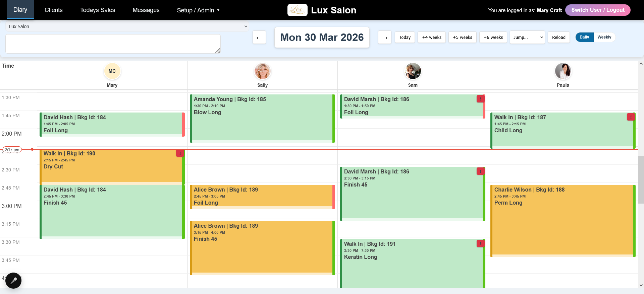The height and width of the screenshot is (294, 644).
Task: Click the 2:17 pm current time marker
Action: tap(12, 149)
